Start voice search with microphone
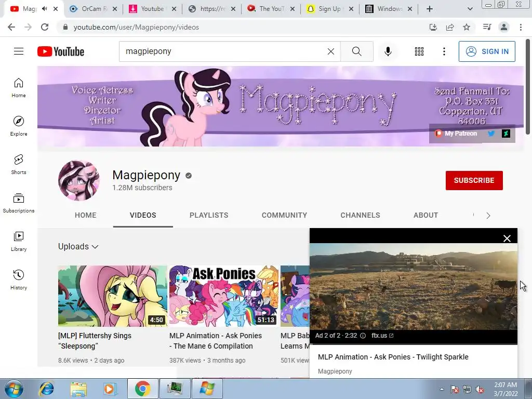This screenshot has width=532, height=399. 388,51
